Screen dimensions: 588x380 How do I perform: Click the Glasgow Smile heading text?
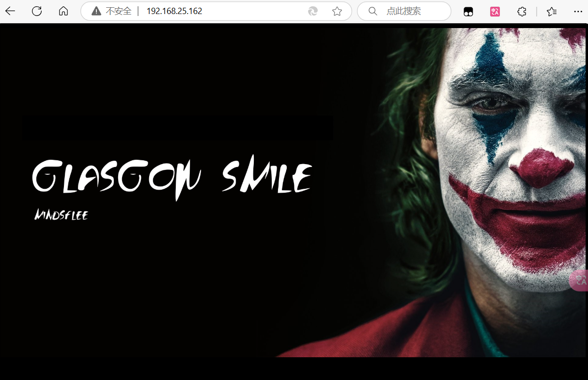(x=172, y=177)
